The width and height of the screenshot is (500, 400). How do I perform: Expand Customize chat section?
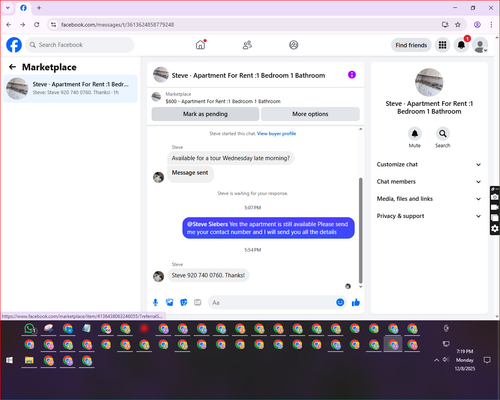429,164
